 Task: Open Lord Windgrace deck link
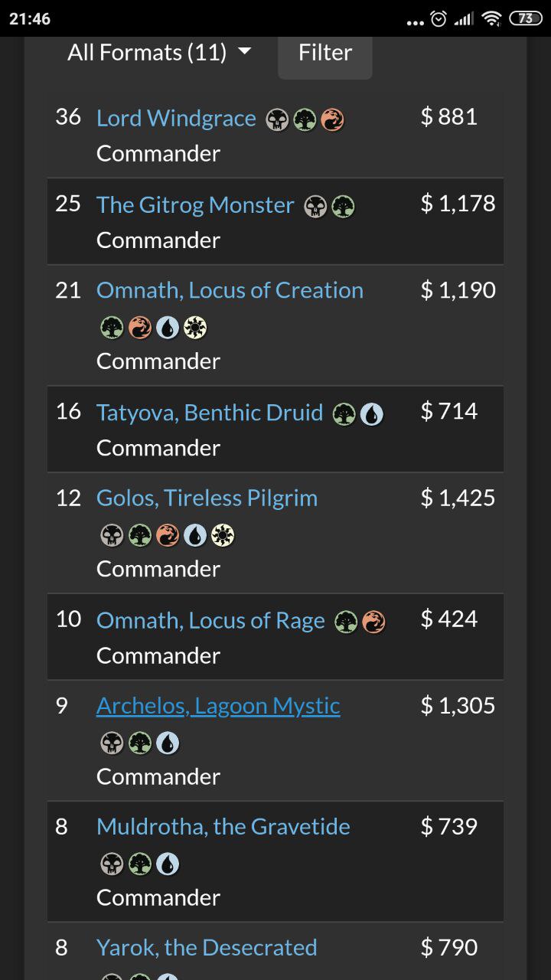176,119
